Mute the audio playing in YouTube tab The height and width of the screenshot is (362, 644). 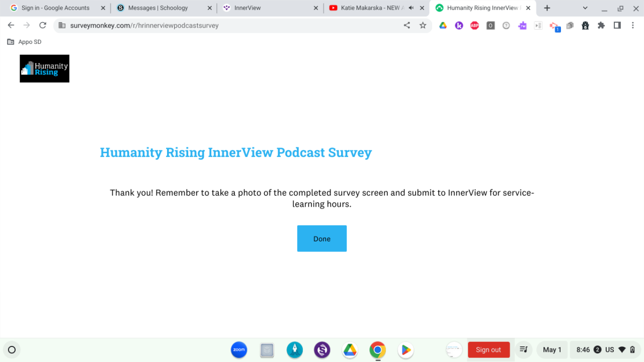point(412,8)
